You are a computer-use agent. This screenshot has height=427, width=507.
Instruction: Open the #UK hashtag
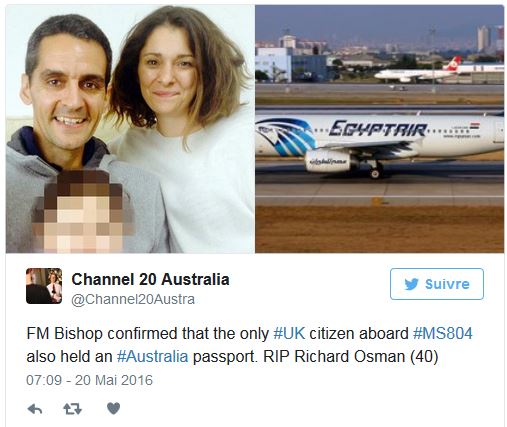point(289,334)
